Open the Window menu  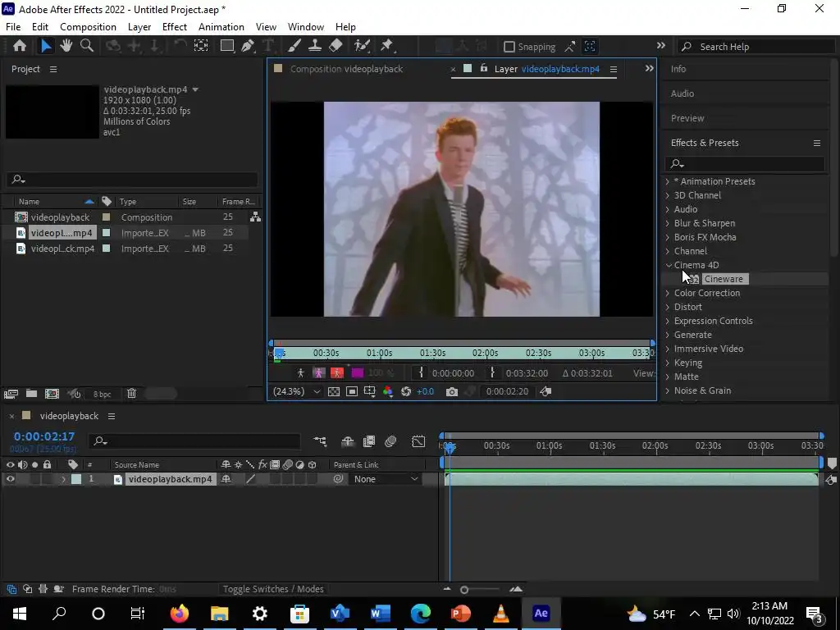pos(306,27)
